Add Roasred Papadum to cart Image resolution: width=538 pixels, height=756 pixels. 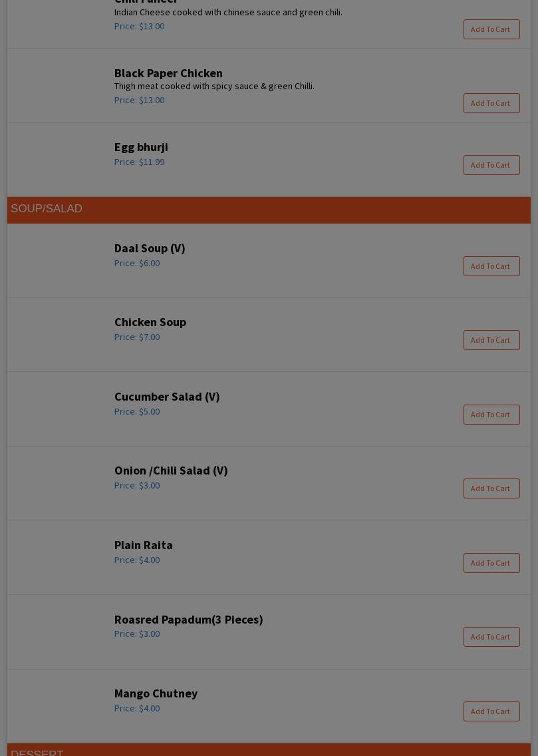click(491, 637)
